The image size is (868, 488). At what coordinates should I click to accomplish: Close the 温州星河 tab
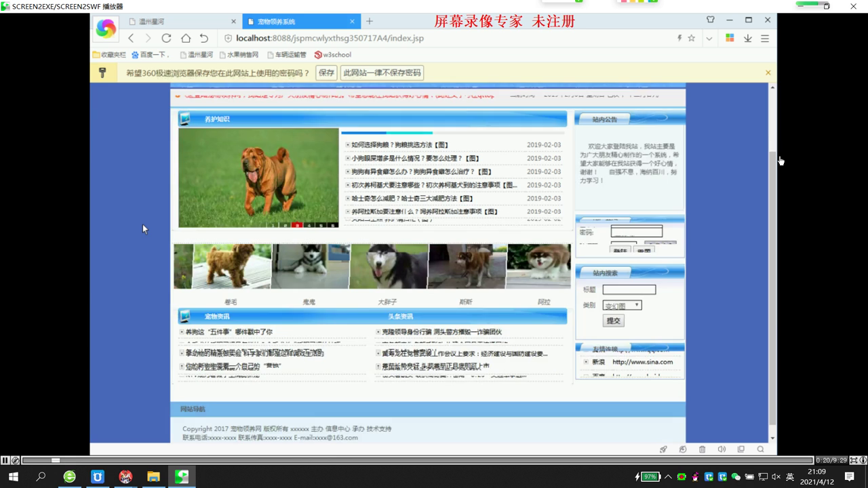(234, 22)
